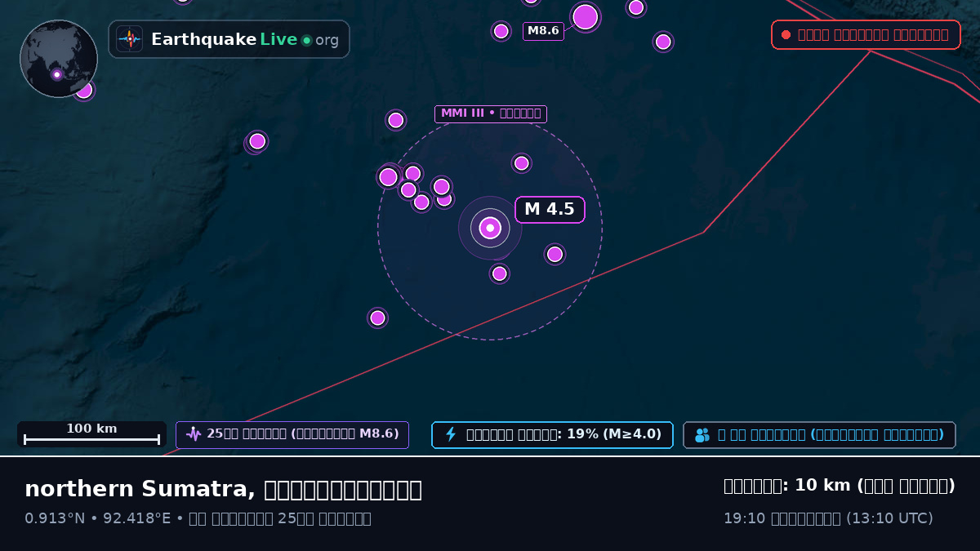Click the '19:10' time with '(13:10 UTC)'
The image size is (980, 551).
pyautogui.click(x=828, y=518)
